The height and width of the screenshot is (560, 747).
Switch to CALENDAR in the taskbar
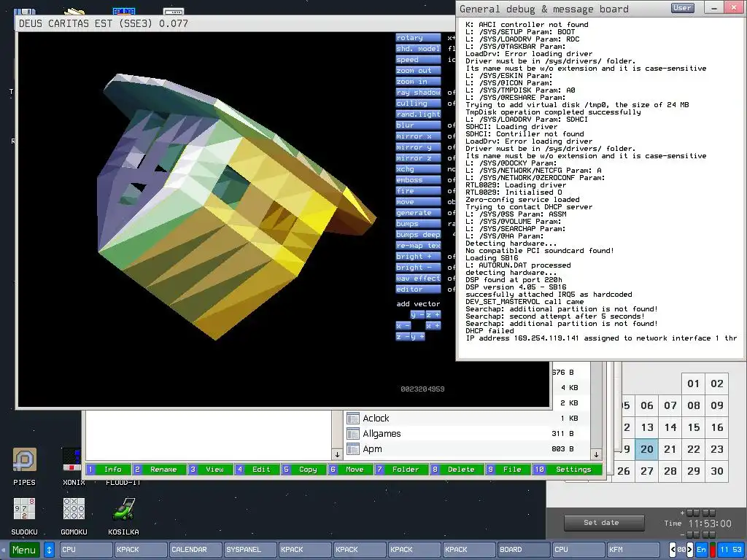(x=196, y=550)
